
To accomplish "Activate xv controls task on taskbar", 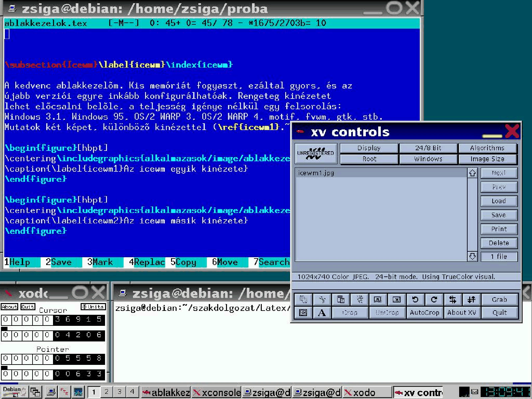I will pyautogui.click(x=418, y=392).
